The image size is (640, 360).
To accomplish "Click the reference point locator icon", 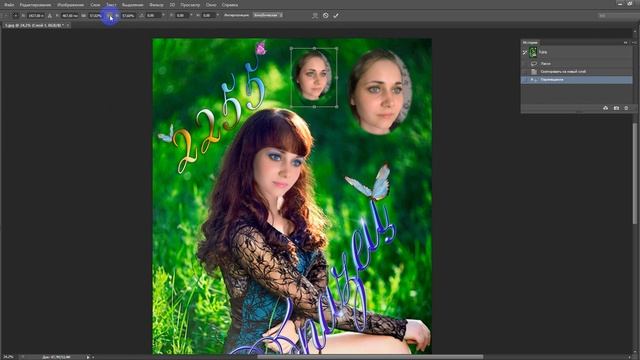I will [x=16, y=16].
